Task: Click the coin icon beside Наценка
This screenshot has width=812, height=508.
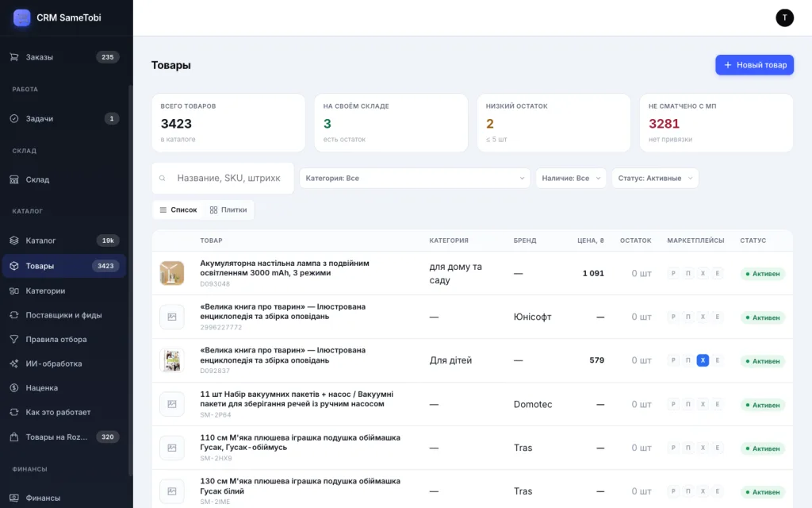Action: [14, 387]
